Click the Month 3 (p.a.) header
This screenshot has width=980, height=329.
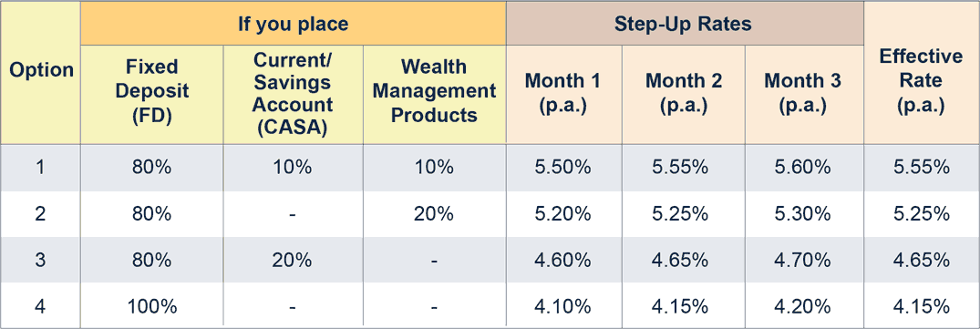pos(804,94)
